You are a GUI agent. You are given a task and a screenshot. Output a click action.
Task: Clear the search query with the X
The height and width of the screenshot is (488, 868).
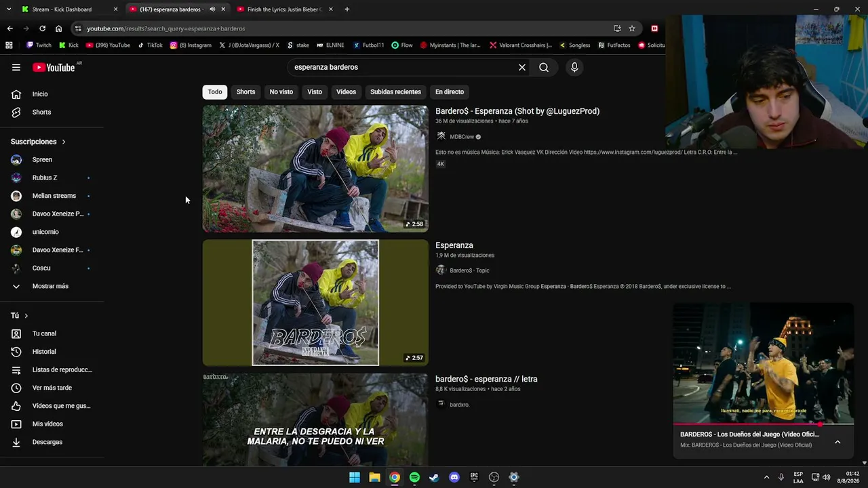point(522,67)
